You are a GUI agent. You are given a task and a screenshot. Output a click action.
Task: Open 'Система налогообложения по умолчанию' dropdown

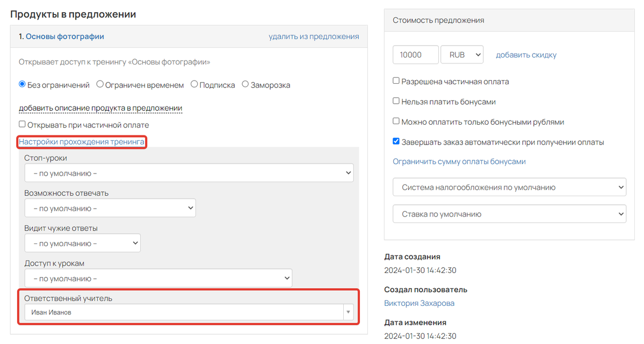click(x=509, y=188)
